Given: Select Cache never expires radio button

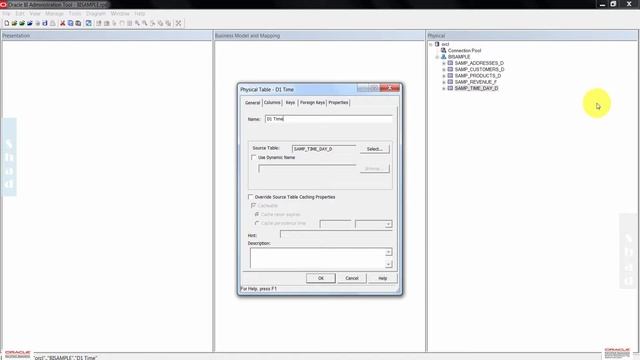Looking at the screenshot, I should [257, 214].
